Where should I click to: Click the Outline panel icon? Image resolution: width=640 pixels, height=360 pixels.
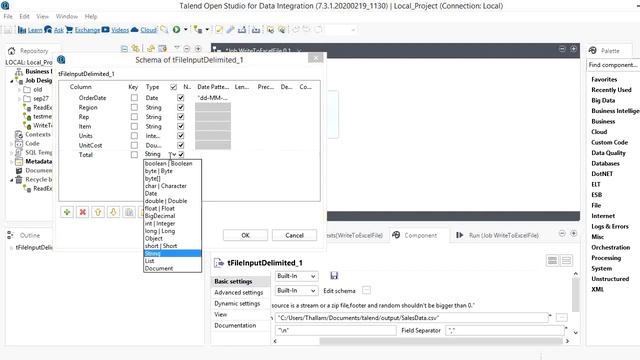click(x=11, y=235)
